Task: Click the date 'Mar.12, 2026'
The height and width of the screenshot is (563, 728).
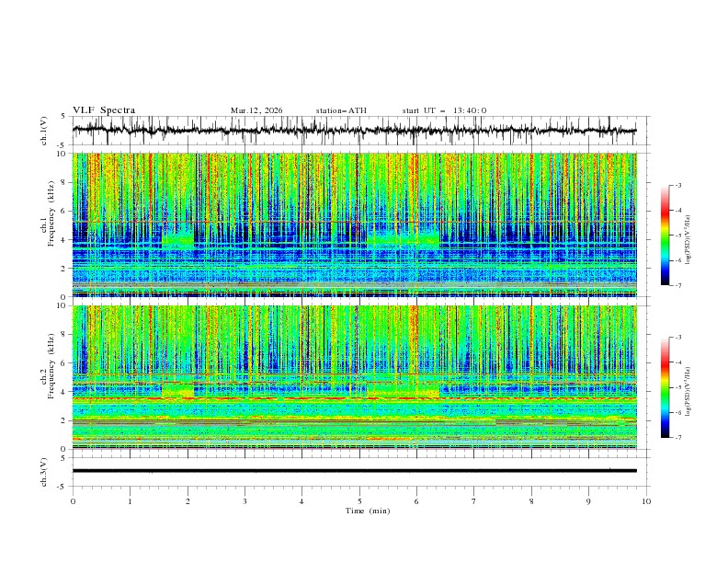Action: pyautogui.click(x=256, y=110)
